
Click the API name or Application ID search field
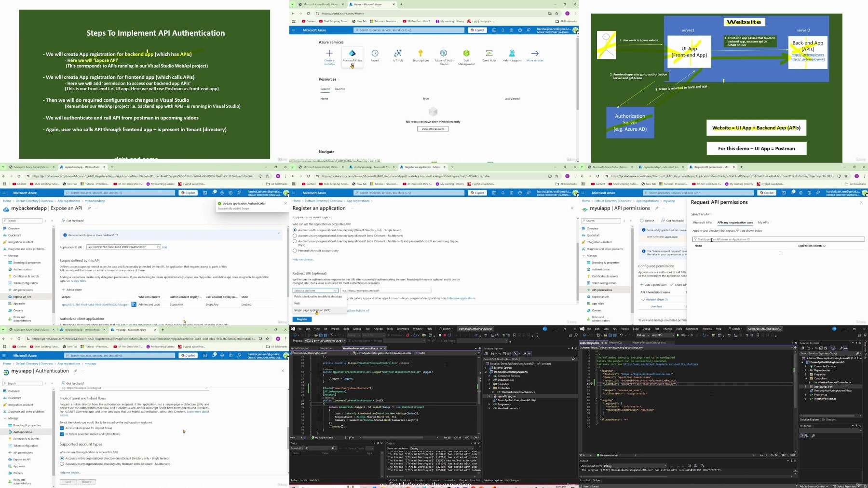pyautogui.click(x=778, y=239)
